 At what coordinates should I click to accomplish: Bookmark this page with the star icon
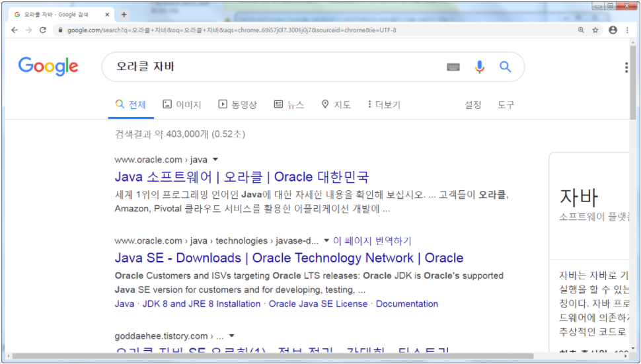595,30
